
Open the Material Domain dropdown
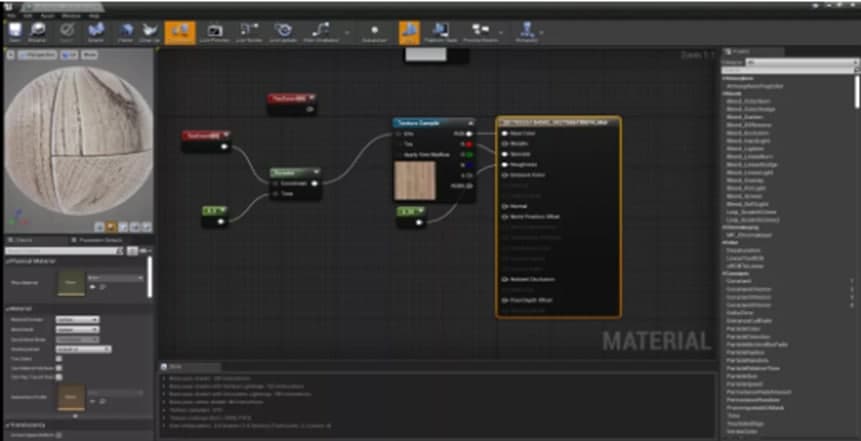(x=77, y=319)
